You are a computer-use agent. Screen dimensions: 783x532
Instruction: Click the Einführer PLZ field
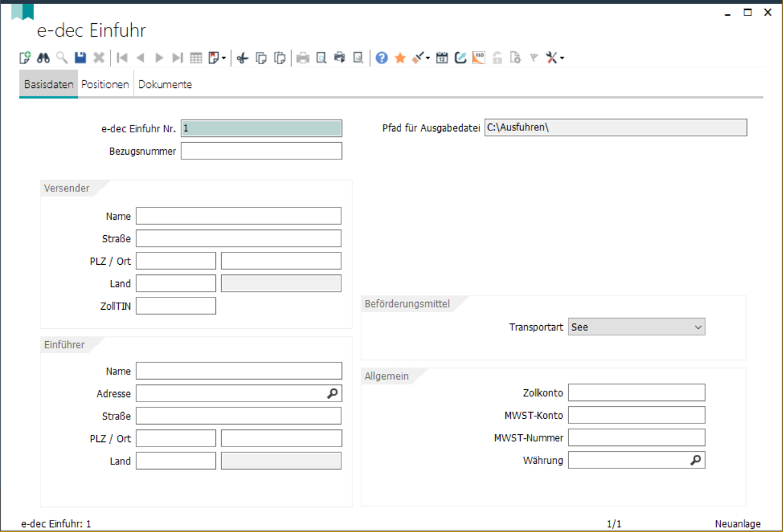pyautogui.click(x=176, y=438)
